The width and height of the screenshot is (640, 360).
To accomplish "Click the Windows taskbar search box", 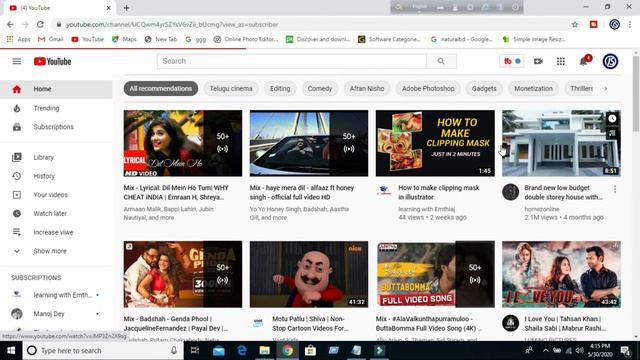I will [103, 351].
